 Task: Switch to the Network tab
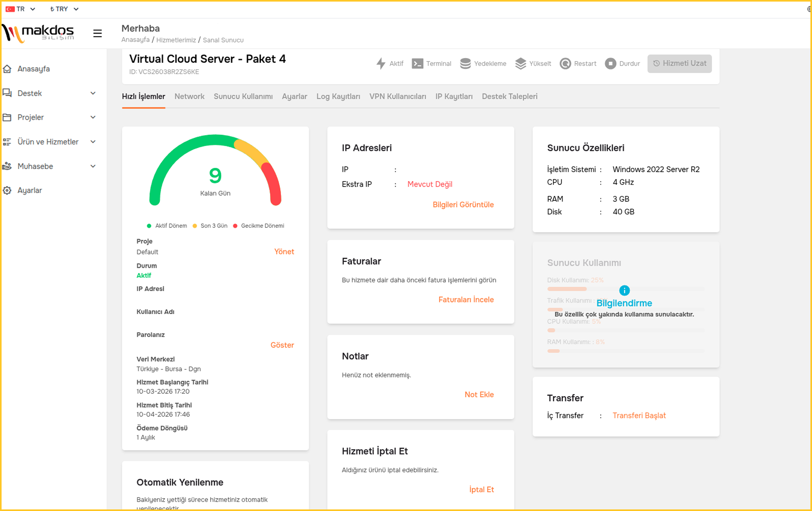(189, 96)
